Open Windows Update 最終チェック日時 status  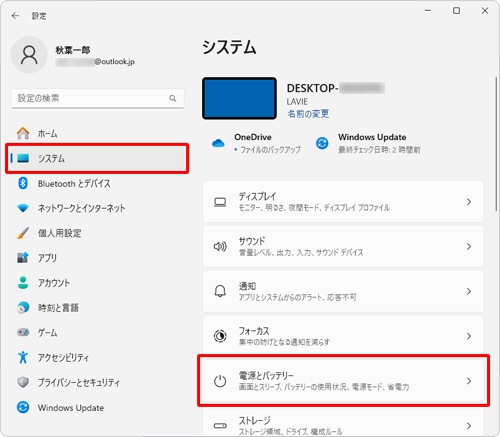pyautogui.click(x=368, y=143)
